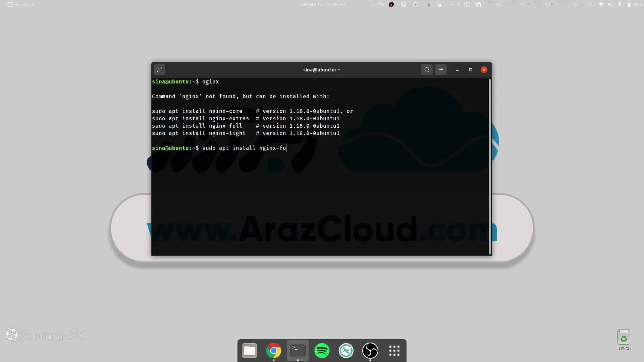Click the remote desktop icon in dock

346,351
